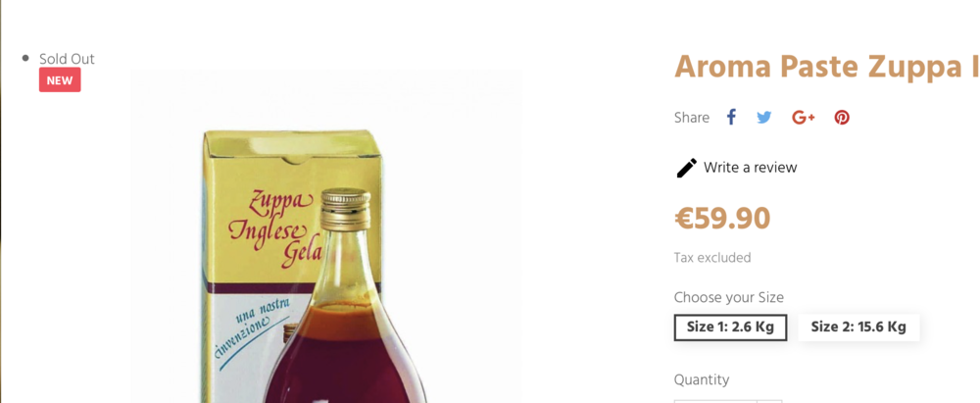This screenshot has width=980, height=403.
Task: Click the Choose your Size label
Action: (729, 297)
